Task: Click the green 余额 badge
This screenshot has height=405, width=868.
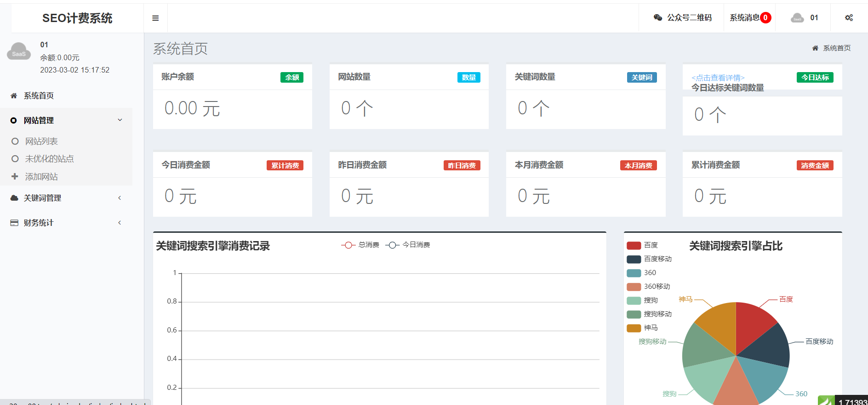Action: point(292,77)
